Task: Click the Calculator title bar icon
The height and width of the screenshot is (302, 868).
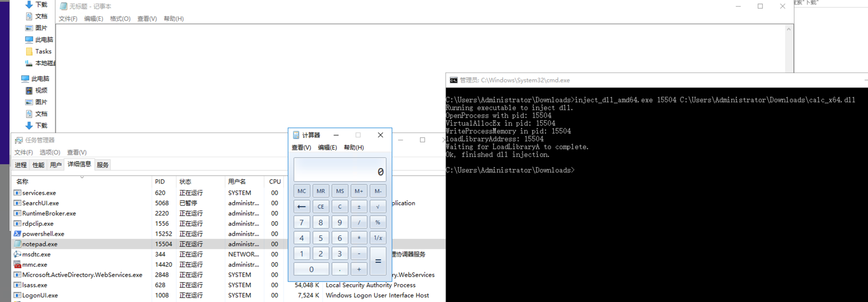Action: pos(296,135)
